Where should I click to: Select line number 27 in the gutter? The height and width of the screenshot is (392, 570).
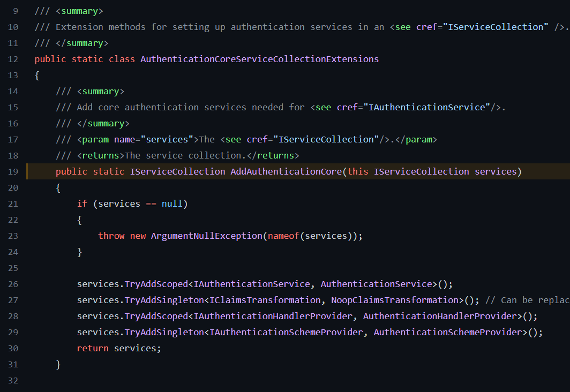(x=13, y=300)
